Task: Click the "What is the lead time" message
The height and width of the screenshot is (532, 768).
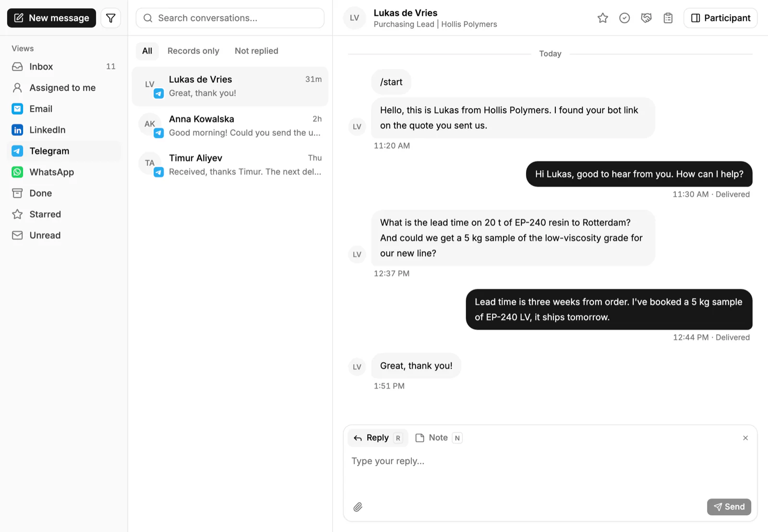Action: pyautogui.click(x=513, y=238)
